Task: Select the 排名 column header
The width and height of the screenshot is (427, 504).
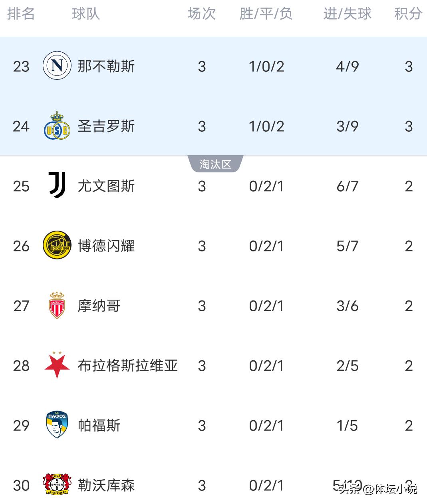Action: [x=21, y=14]
